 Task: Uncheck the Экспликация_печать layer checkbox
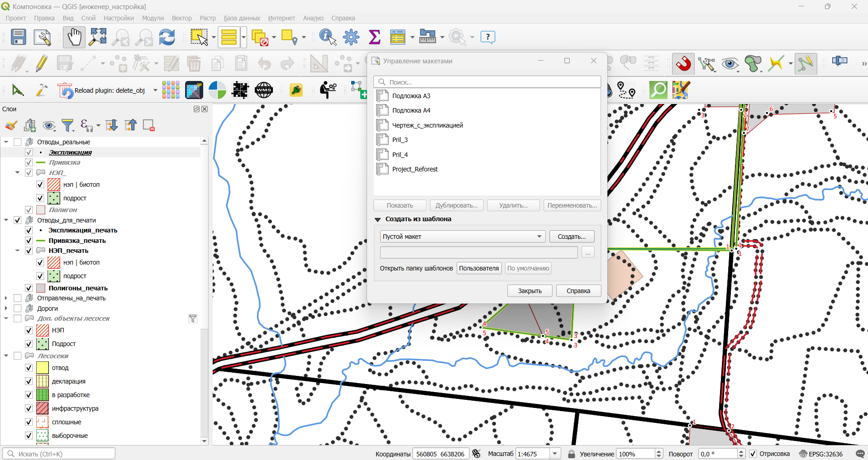[29, 230]
